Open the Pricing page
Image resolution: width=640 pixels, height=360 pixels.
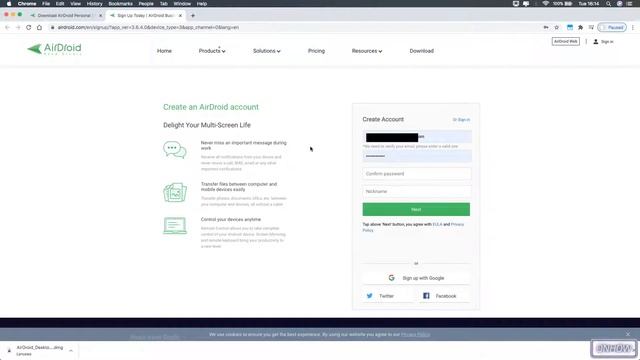(x=316, y=51)
